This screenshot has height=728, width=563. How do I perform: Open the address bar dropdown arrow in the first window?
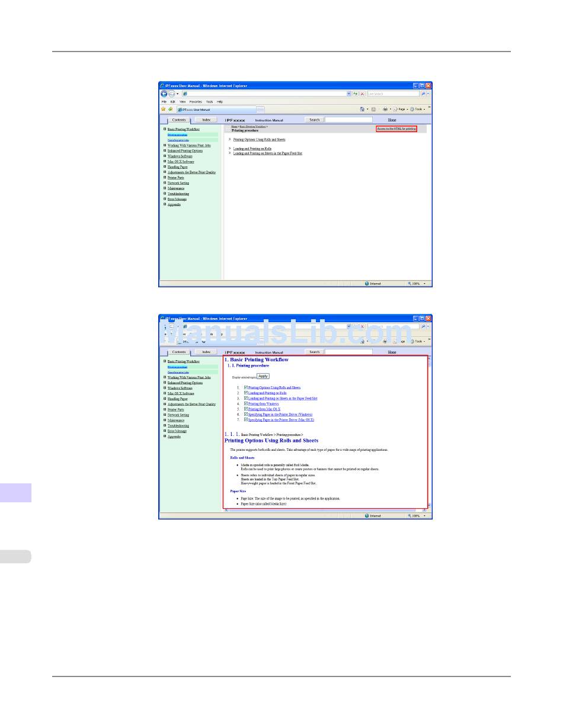click(x=349, y=94)
